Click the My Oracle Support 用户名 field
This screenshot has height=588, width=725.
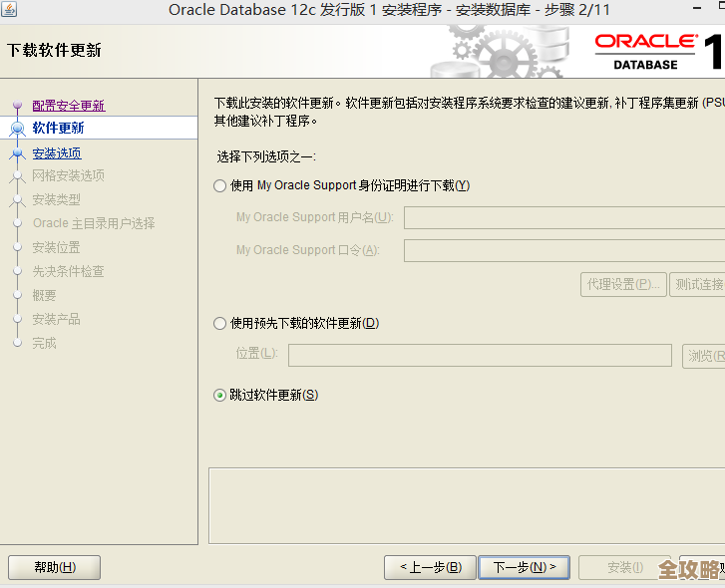pyautogui.click(x=564, y=217)
